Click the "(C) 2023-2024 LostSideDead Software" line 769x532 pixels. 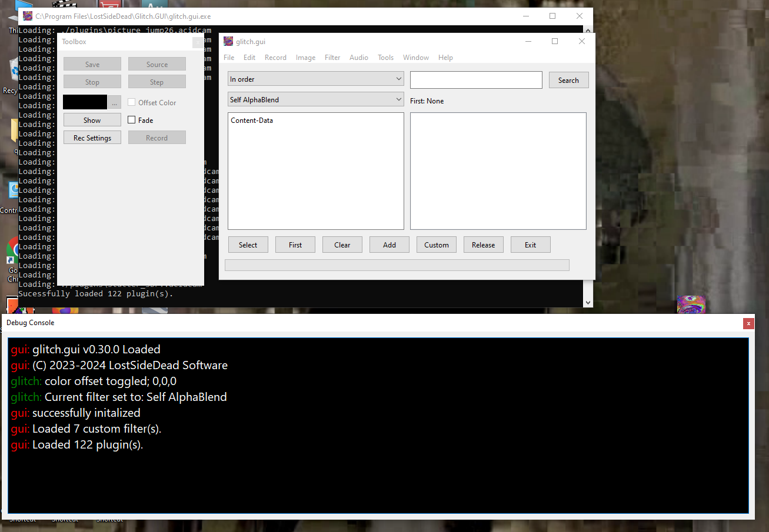click(x=130, y=366)
